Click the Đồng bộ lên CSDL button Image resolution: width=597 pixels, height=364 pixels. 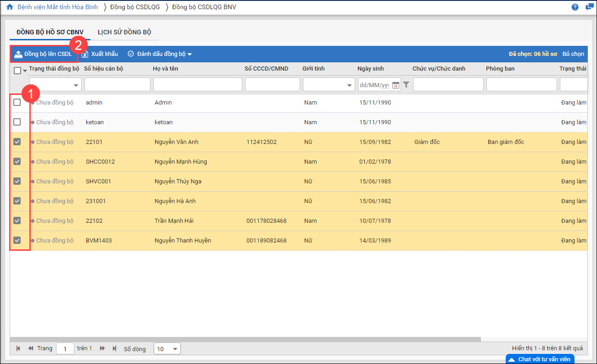coord(44,54)
